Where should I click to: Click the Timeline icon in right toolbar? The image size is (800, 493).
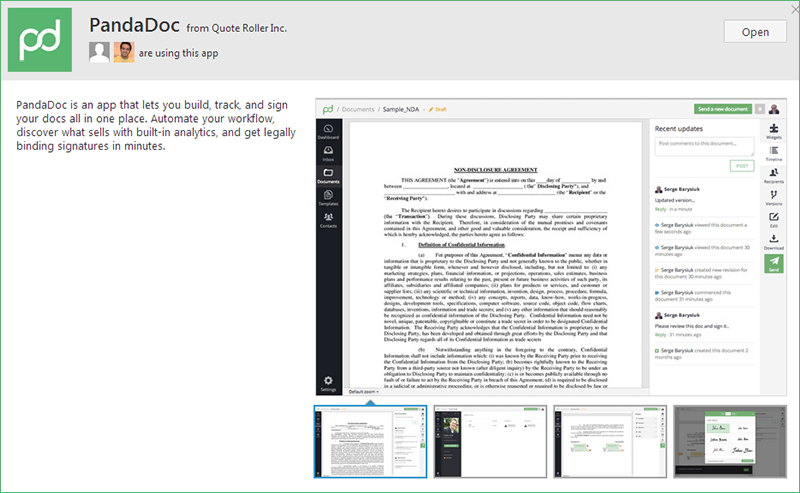(774, 153)
